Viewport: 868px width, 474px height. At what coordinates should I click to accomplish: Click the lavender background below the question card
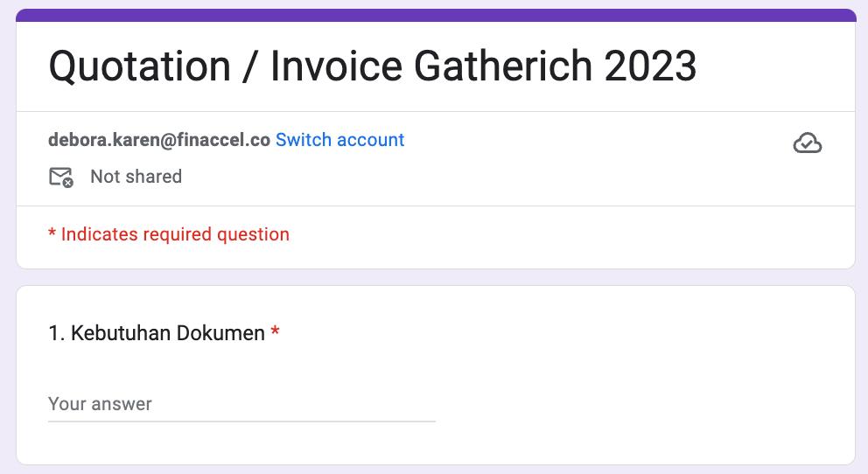click(x=435, y=470)
